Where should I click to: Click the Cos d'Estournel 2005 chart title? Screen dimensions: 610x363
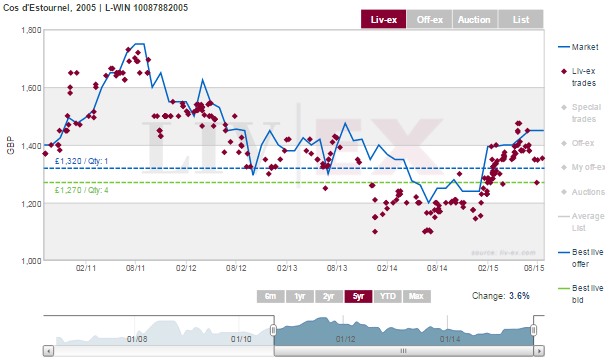(95, 8)
